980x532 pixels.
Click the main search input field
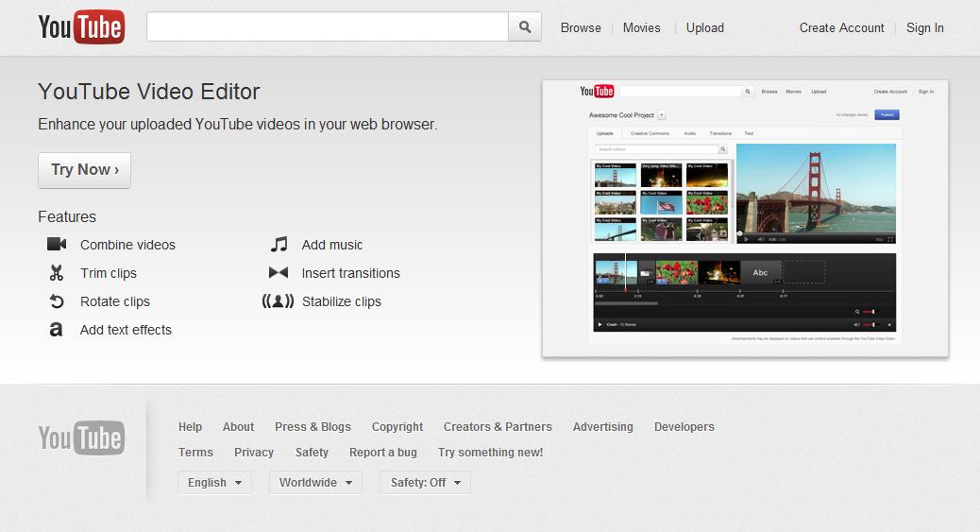(328, 26)
